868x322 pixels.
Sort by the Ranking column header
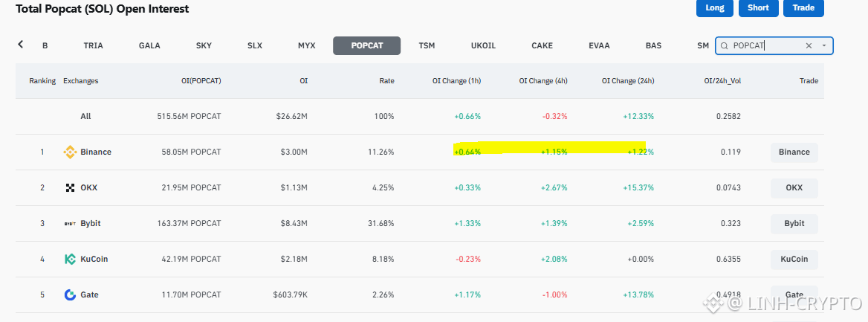(x=42, y=81)
